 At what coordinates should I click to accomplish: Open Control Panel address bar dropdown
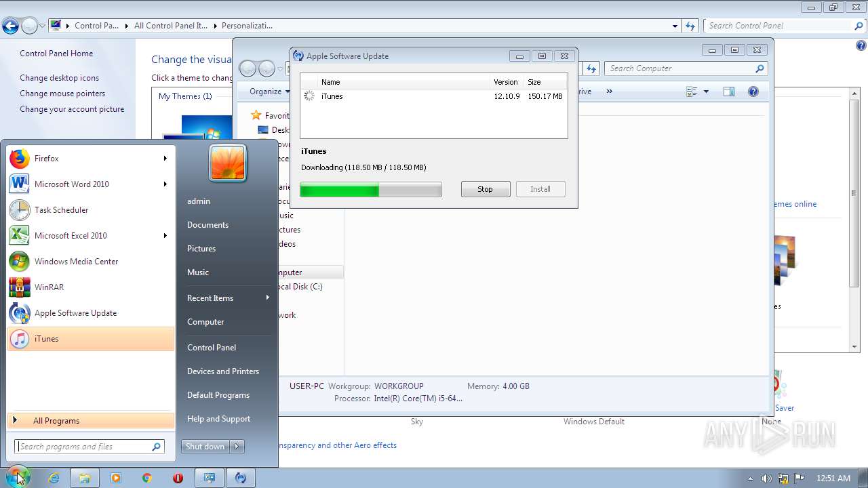[x=675, y=26]
